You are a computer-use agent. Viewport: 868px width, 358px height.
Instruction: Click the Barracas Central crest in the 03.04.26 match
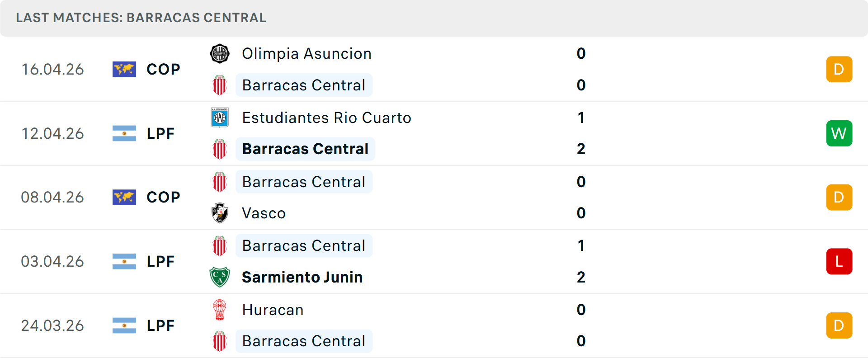[220, 246]
